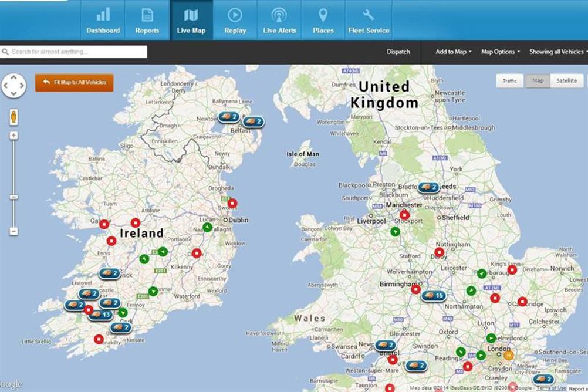
Task: Select the Street View pegman icon
Action: pos(13,117)
